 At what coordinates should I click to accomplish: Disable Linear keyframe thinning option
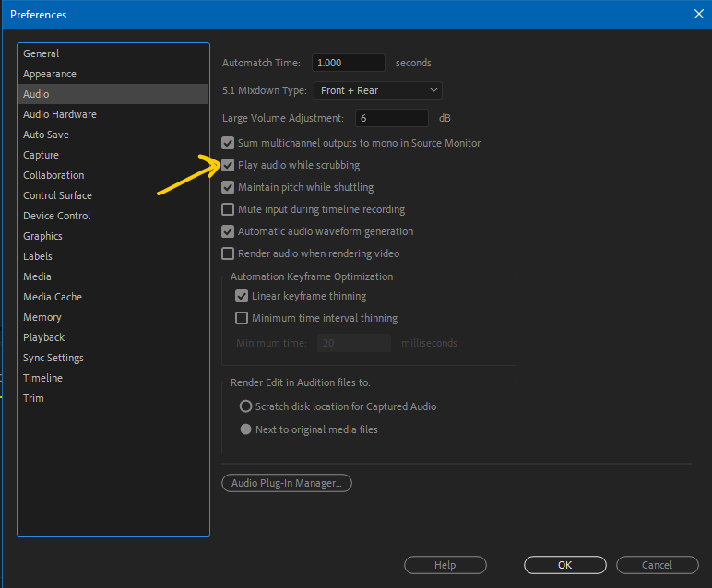coord(243,297)
